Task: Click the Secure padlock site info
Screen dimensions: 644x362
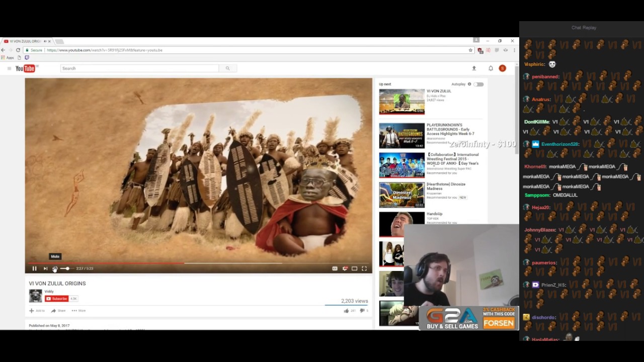Action: pyautogui.click(x=34, y=50)
